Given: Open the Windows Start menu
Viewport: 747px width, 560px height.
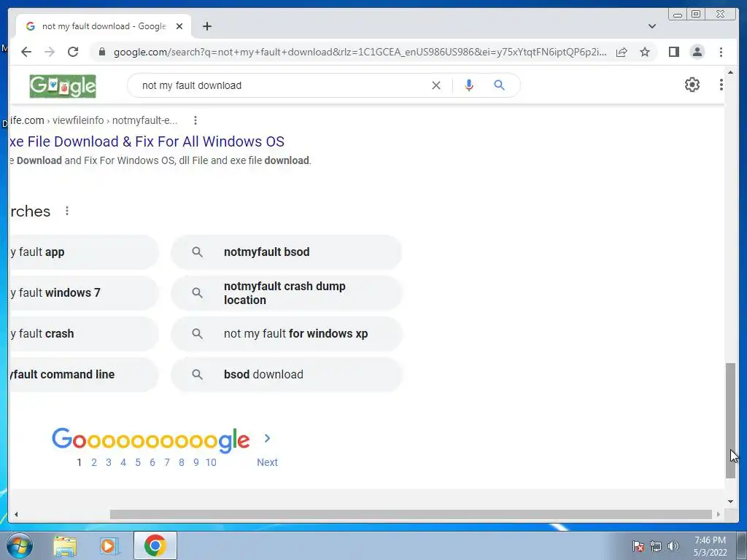Looking at the screenshot, I should tap(19, 545).
